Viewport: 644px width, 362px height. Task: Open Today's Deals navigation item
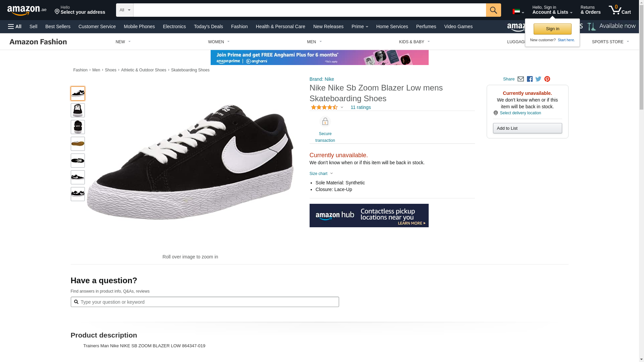[x=208, y=26]
